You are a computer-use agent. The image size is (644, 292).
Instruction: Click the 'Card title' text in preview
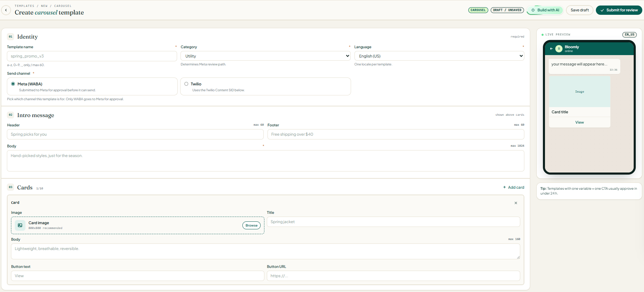tap(560, 112)
